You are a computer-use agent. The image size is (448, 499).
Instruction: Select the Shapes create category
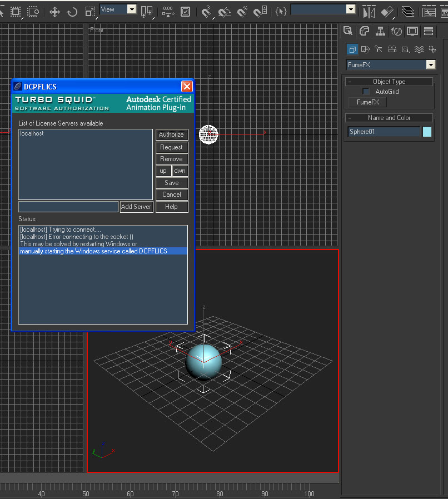point(366,49)
